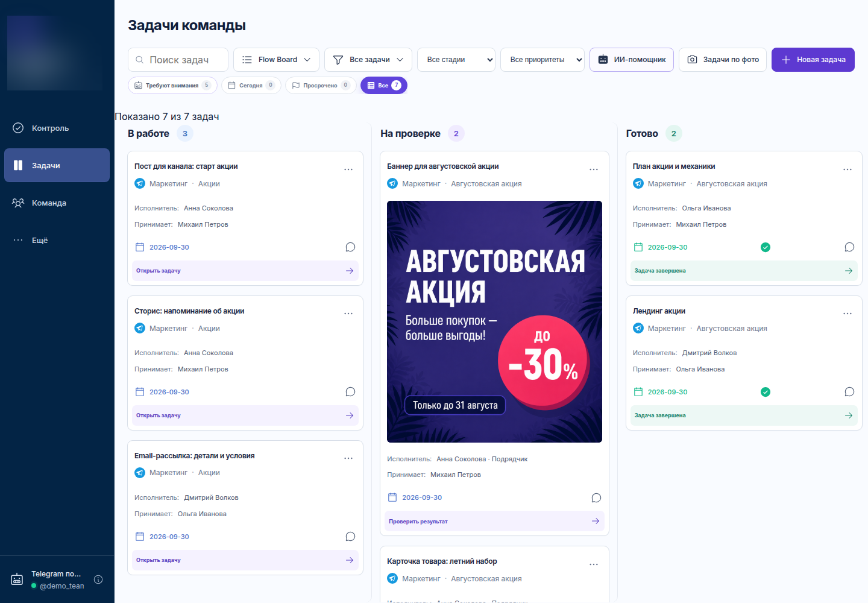This screenshot has height=603, width=868.
Task: Click in the 'Поиск задач' search field
Action: pyautogui.click(x=178, y=60)
